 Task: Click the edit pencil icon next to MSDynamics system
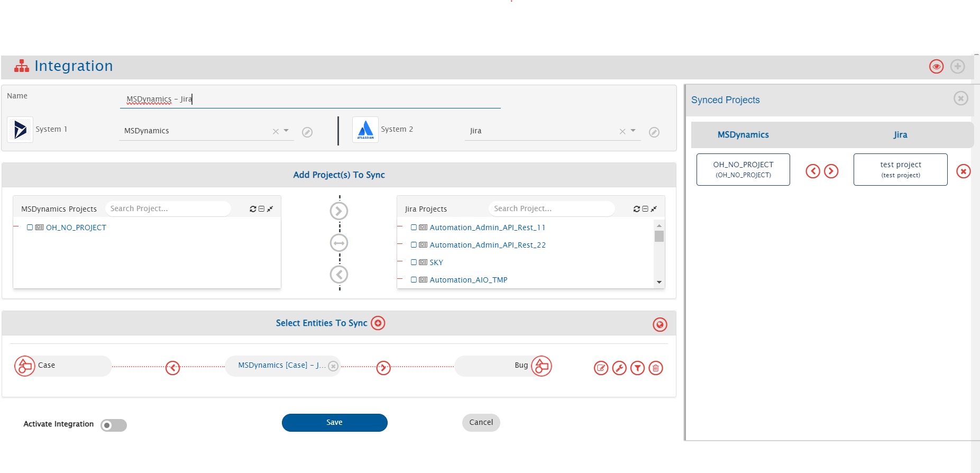point(307,132)
